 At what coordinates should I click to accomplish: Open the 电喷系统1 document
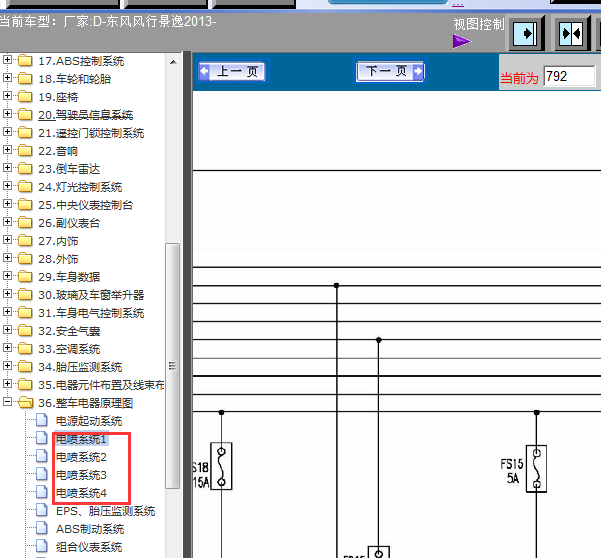pos(81,439)
